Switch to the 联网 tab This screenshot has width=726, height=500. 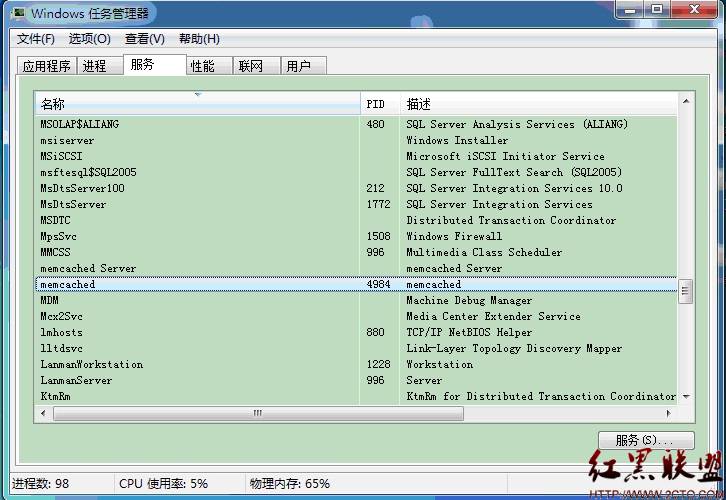(257, 66)
